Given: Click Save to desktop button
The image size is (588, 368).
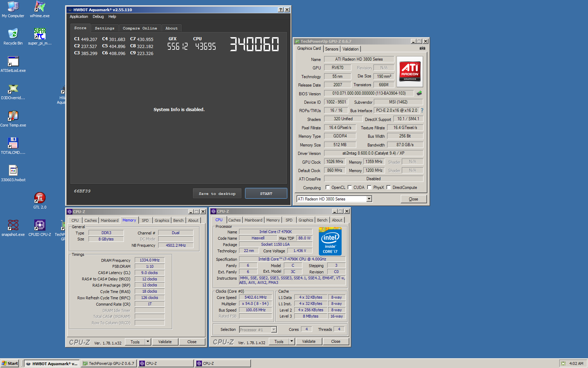Looking at the screenshot, I should (x=217, y=193).
